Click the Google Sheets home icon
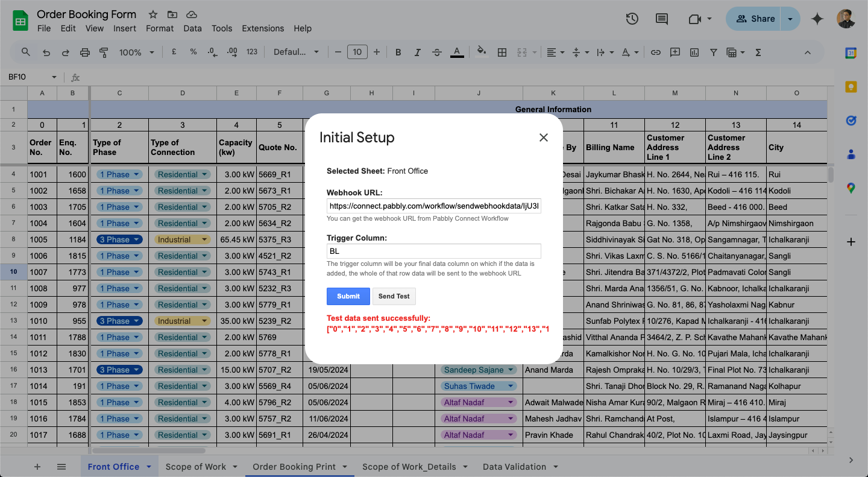The height and width of the screenshot is (477, 868). 20,21
